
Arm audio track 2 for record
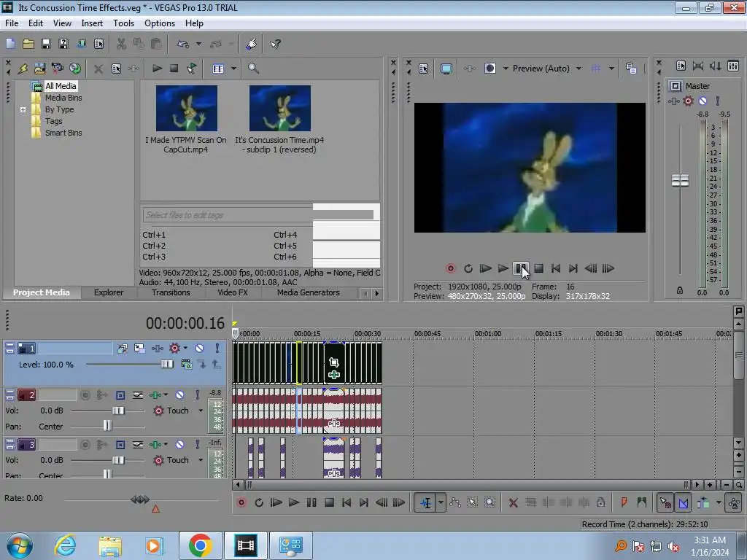click(x=85, y=394)
